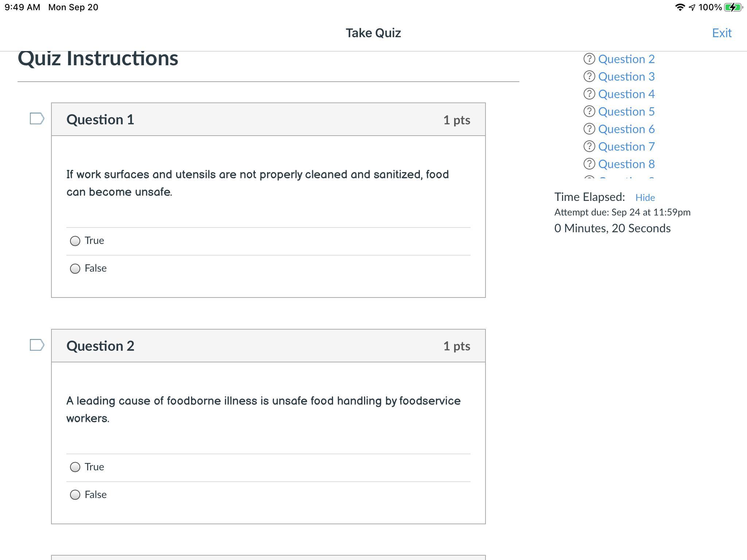Tap the Take Quiz title

(x=373, y=33)
